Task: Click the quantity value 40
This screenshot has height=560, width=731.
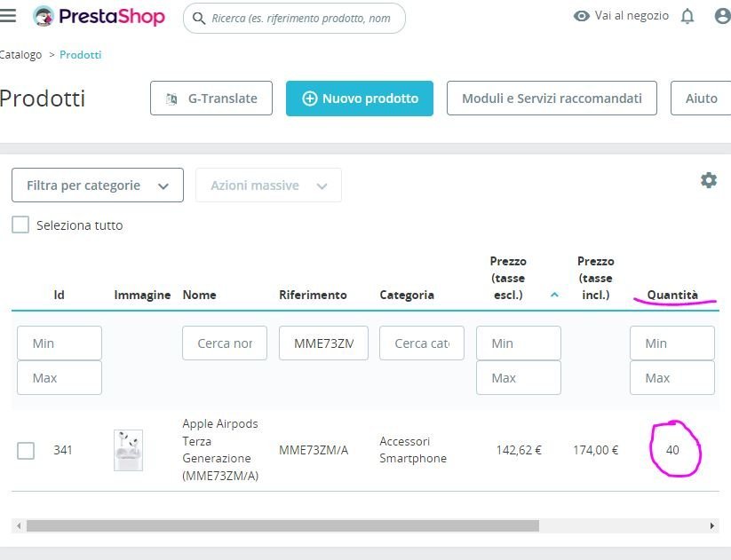Action: tap(672, 450)
